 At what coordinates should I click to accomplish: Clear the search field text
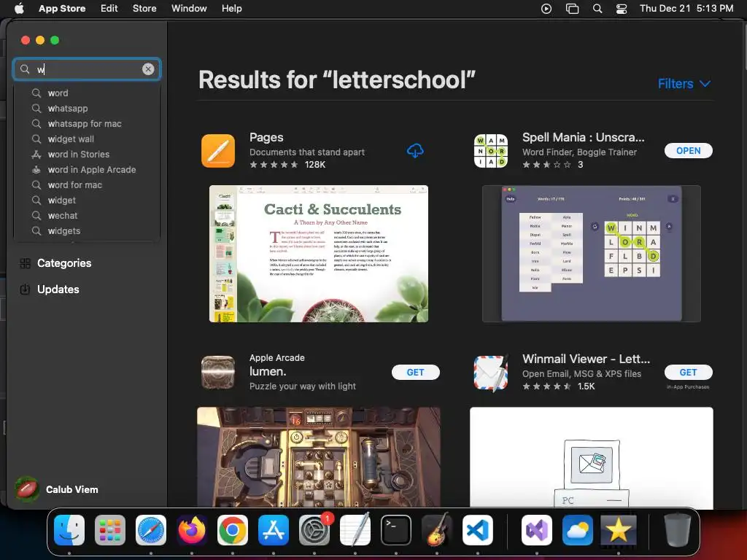click(148, 69)
